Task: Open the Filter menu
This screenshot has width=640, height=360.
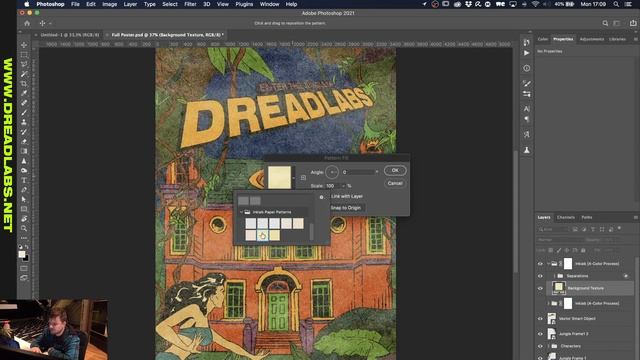Action: click(190, 4)
